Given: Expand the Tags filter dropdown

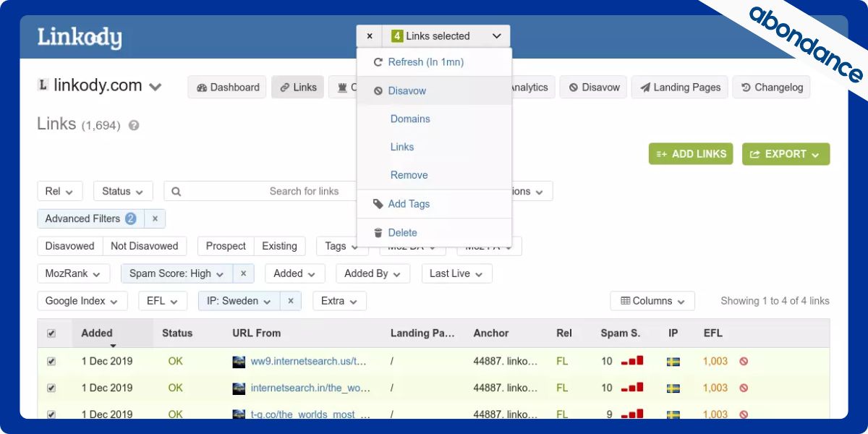Looking at the screenshot, I should (342, 246).
